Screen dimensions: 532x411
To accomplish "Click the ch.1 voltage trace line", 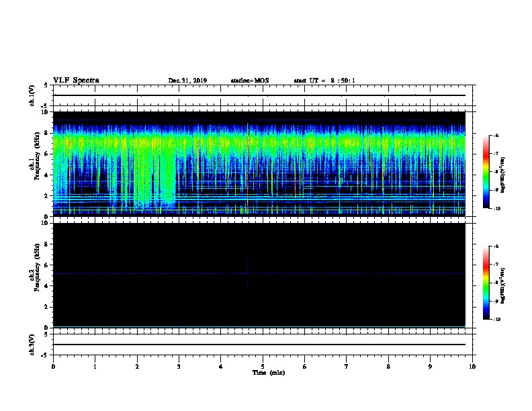I will [259, 95].
